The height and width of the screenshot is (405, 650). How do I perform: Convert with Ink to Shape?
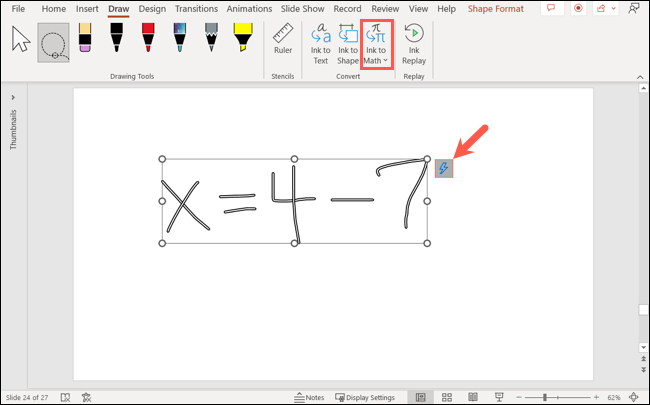pyautogui.click(x=349, y=44)
